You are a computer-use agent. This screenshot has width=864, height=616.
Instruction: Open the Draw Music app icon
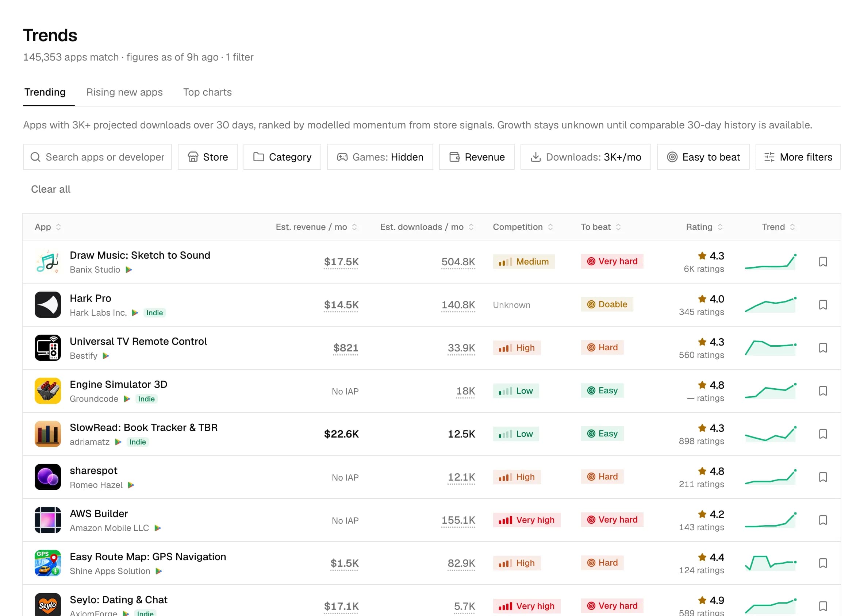coord(48,262)
